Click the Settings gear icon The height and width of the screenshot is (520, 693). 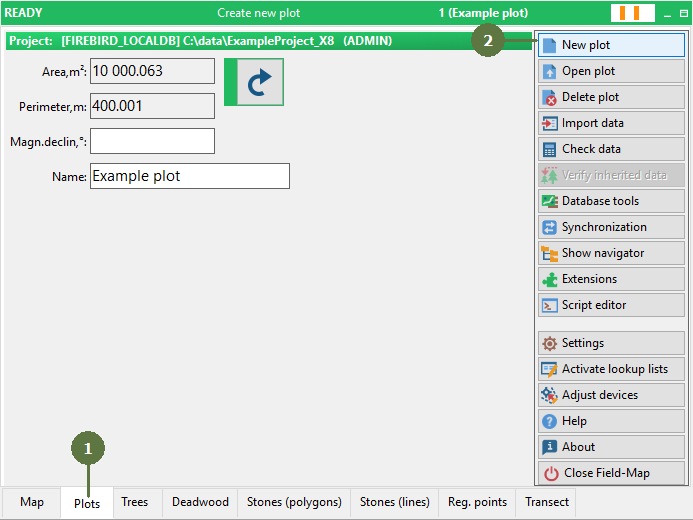549,343
